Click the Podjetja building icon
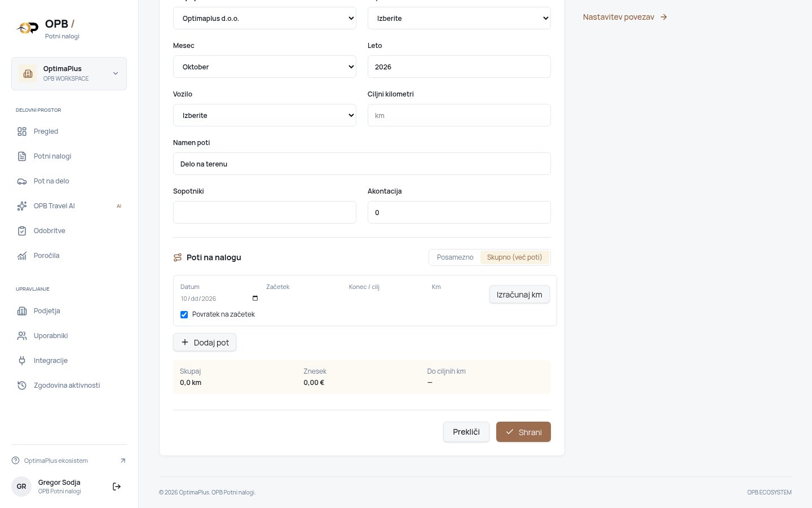812x508 pixels. point(22,311)
